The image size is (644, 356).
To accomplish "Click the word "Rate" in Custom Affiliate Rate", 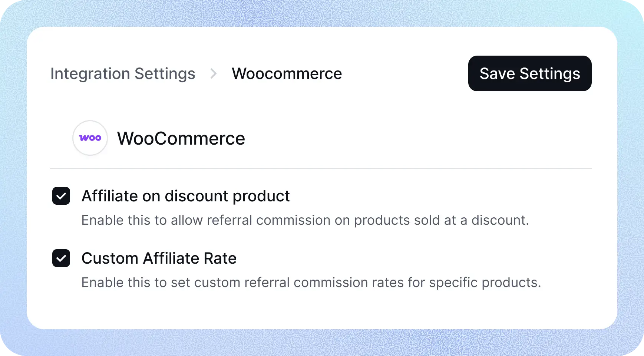I will coord(220,258).
